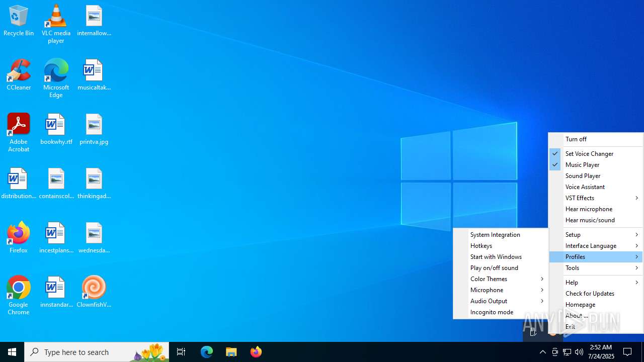Screen dimensions: 644x362
Task: Open the notification center icon
Action: click(627, 352)
